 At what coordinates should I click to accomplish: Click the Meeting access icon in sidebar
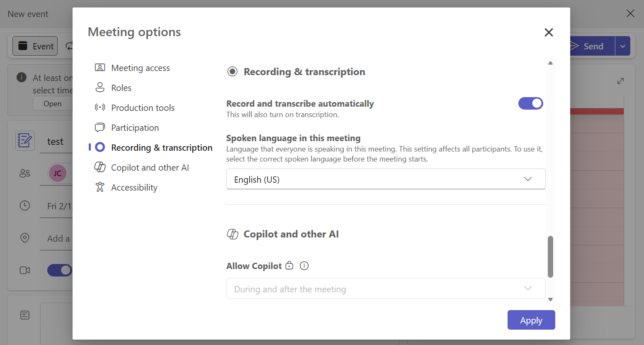(x=100, y=68)
